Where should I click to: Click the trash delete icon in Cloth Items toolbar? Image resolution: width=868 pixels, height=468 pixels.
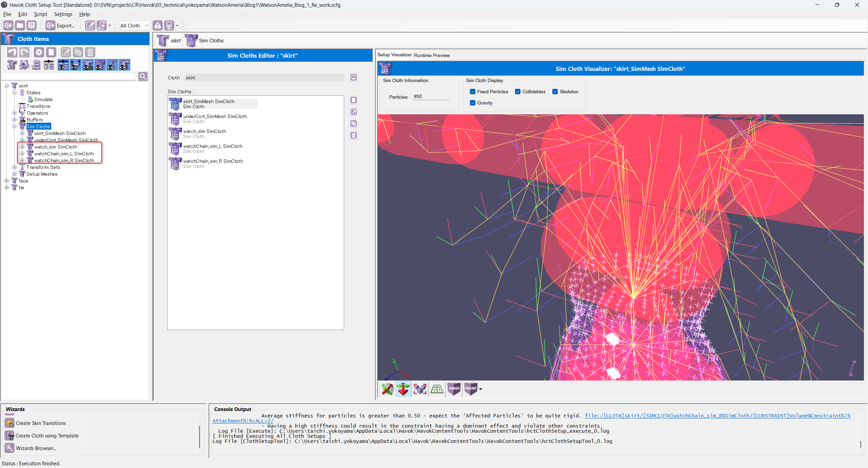(90, 52)
